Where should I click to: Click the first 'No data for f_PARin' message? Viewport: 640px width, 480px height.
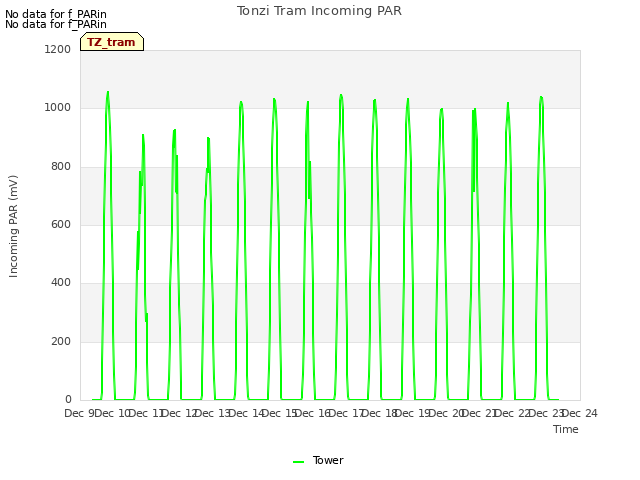[56, 14]
